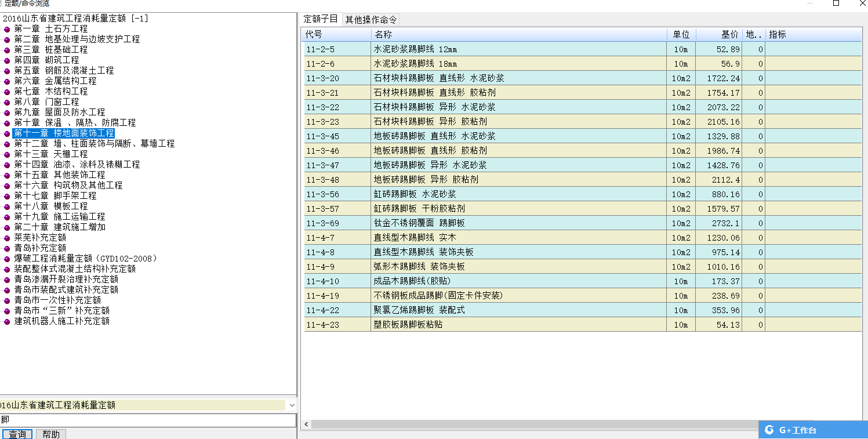The width and height of the screenshot is (868, 439).
Task: Select 第二章 地基处理与边坡支护工程
Action: (x=77, y=39)
